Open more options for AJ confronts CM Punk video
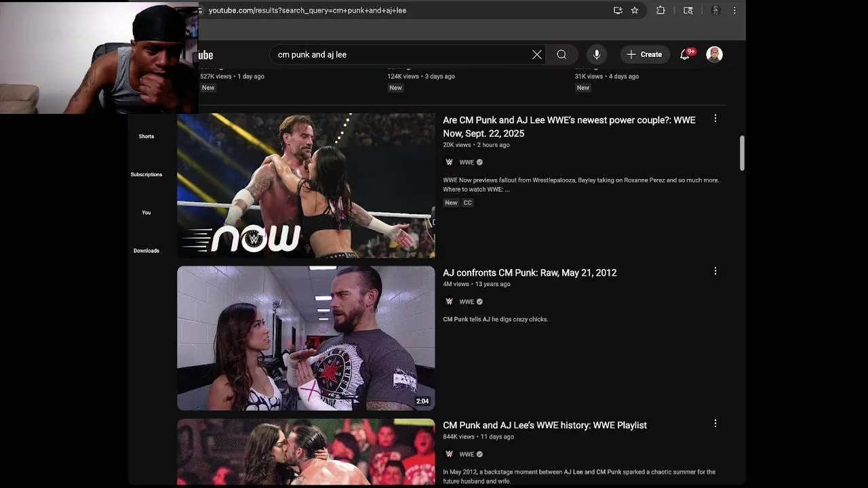This screenshot has width=868, height=488. point(715,271)
